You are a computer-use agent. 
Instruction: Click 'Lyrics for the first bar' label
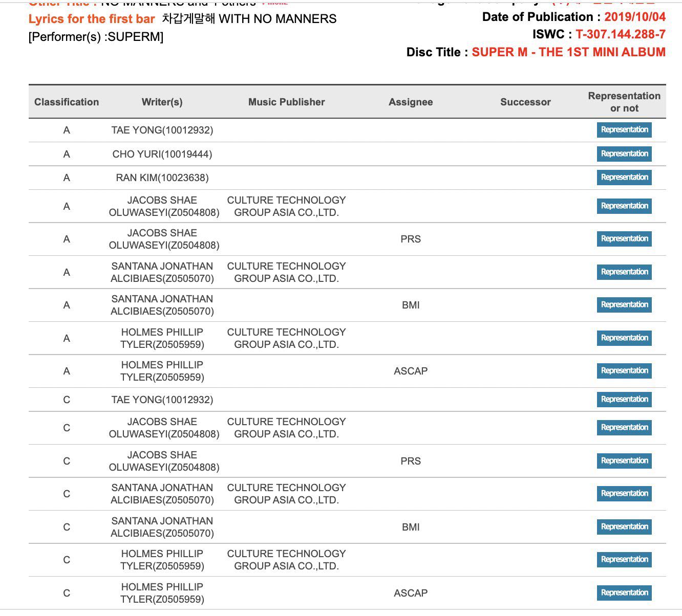[92, 19]
